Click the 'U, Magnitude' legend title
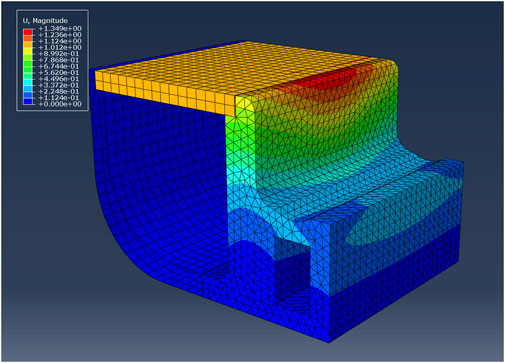Screen dimensions: 505x363 click(45, 21)
